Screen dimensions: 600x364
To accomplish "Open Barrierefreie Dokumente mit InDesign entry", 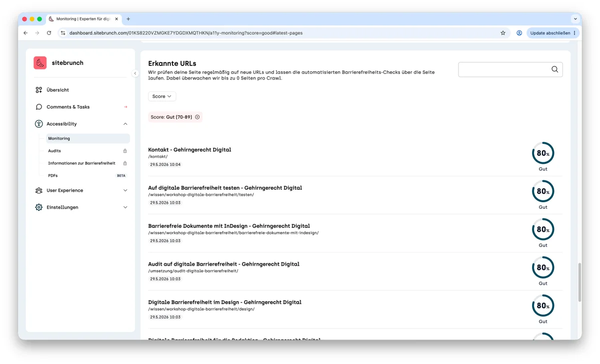I will coord(229,226).
